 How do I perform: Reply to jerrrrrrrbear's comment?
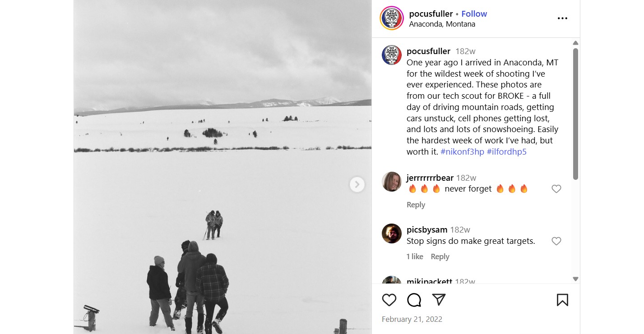point(416,205)
